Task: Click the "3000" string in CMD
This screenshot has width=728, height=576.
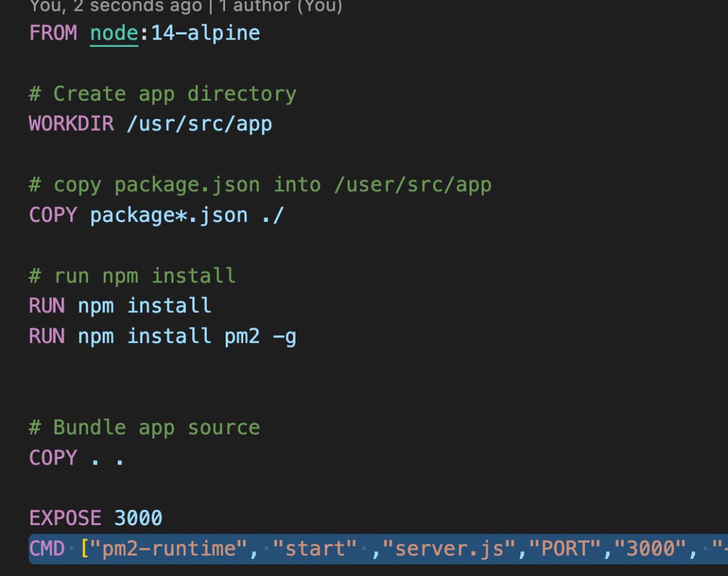Action: (650, 549)
